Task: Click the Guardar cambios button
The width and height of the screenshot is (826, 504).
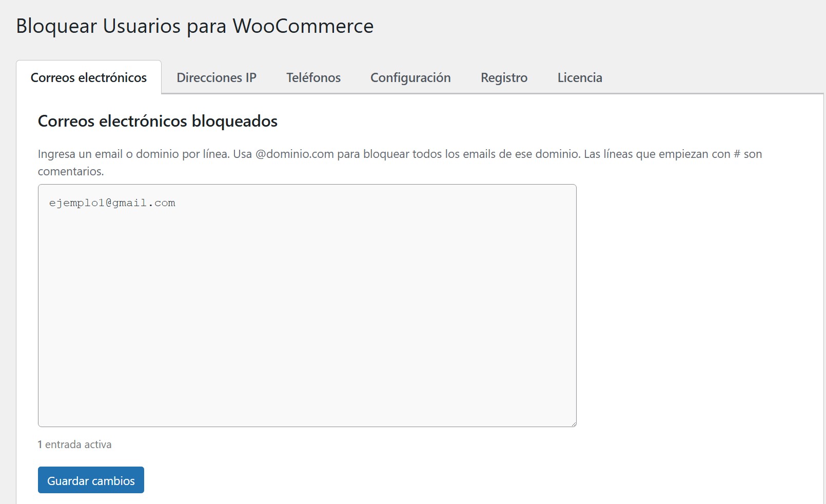Action: [x=90, y=480]
